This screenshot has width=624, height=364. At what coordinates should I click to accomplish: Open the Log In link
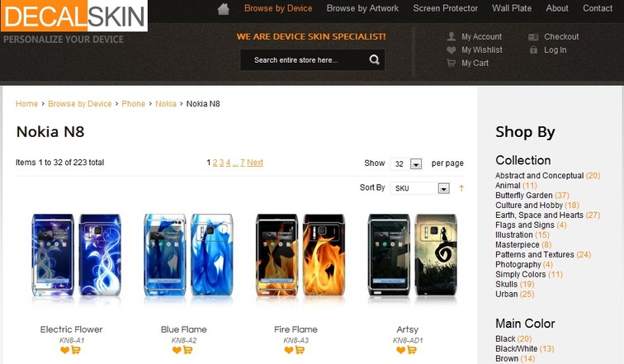click(x=555, y=50)
